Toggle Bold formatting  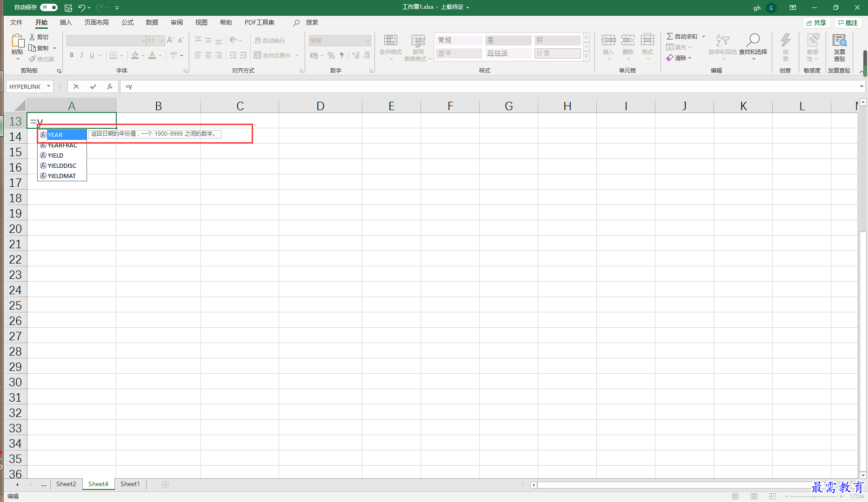(x=72, y=55)
